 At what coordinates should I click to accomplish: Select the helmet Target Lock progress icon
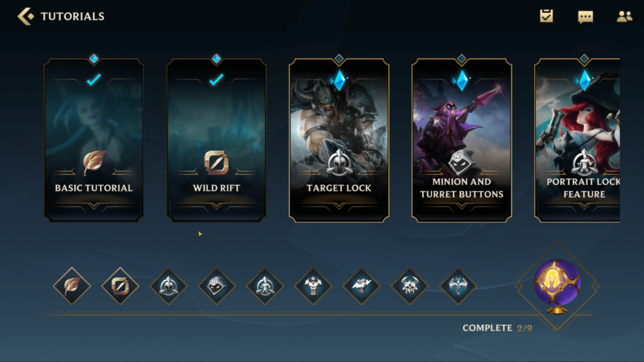pyautogui.click(x=169, y=286)
